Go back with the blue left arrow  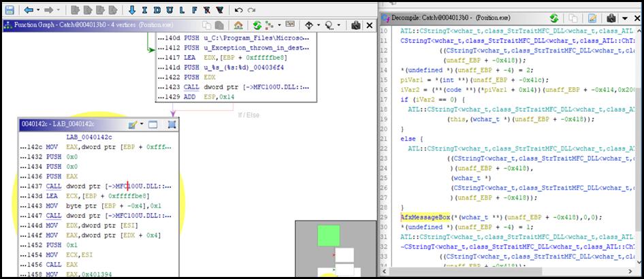click(29, 10)
